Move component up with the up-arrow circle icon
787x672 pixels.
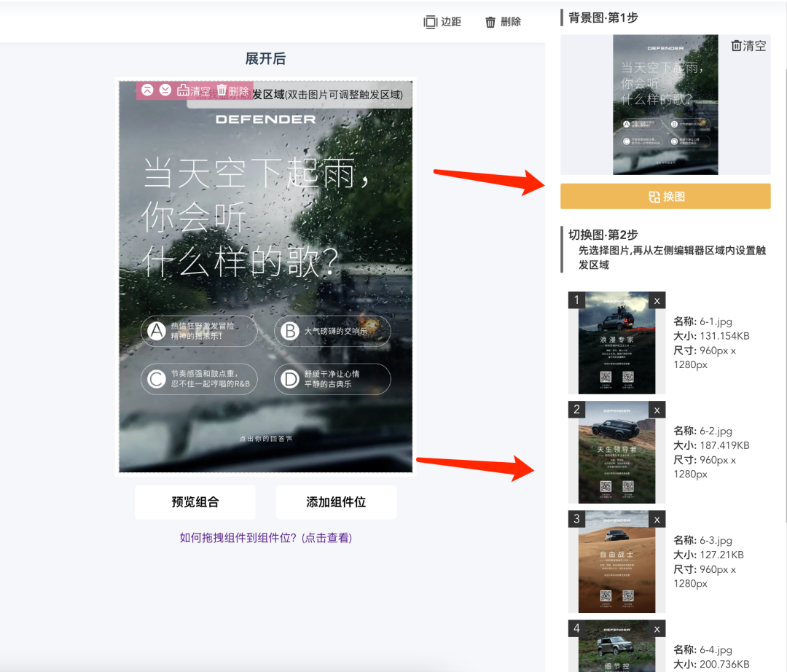[x=147, y=90]
